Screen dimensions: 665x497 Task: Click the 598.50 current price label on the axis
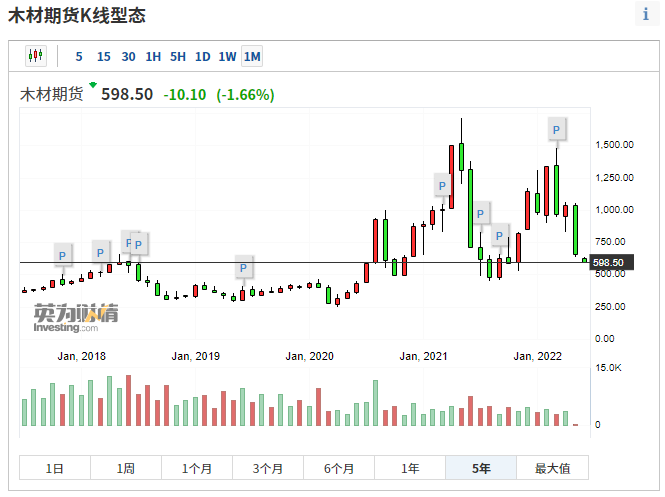[608, 263]
